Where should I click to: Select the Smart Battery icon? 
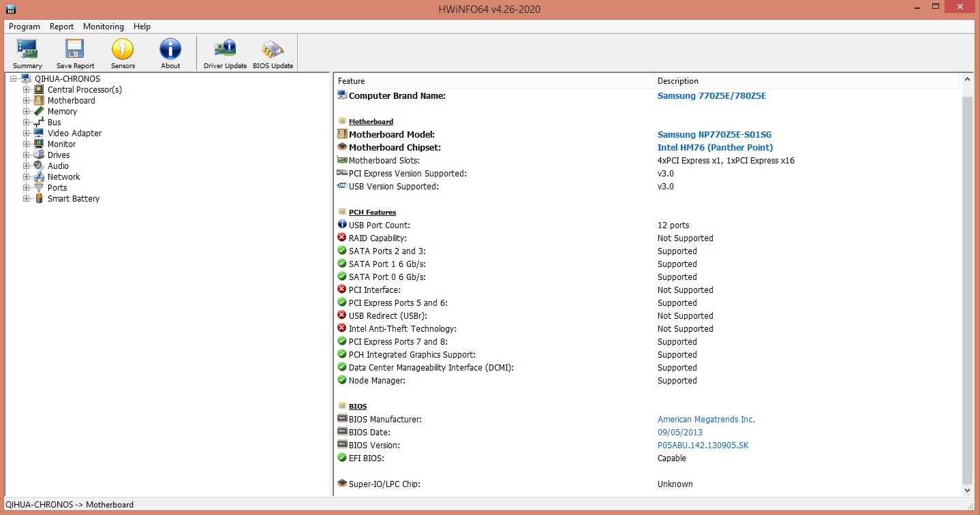point(39,198)
